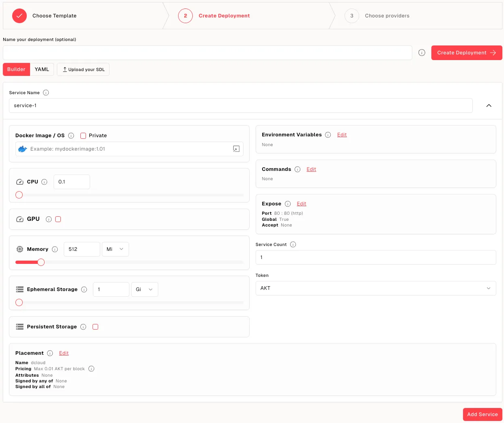The image size is (504, 423).
Task: Enable the Private docker image checkbox
Action: (83, 136)
